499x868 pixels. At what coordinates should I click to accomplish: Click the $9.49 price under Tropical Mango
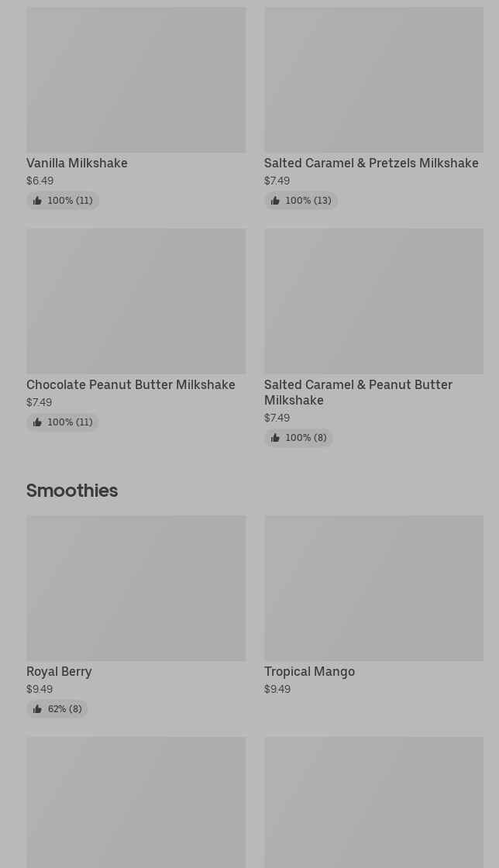277,689
